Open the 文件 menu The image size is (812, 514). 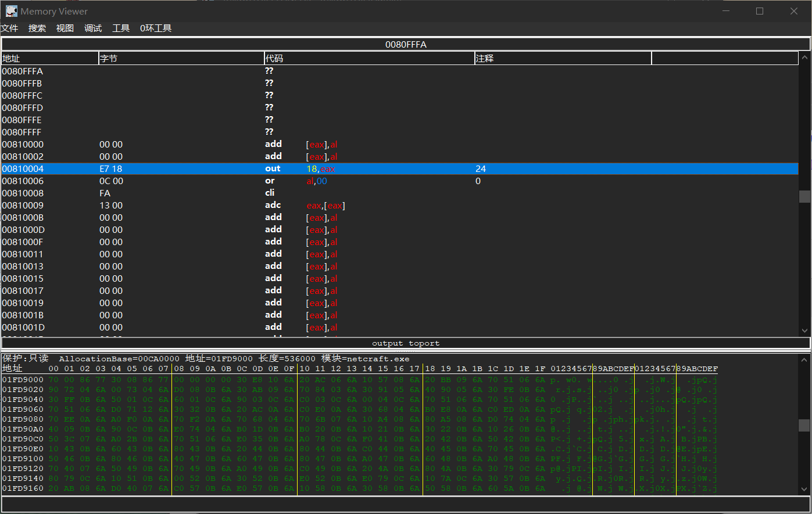(x=9, y=28)
